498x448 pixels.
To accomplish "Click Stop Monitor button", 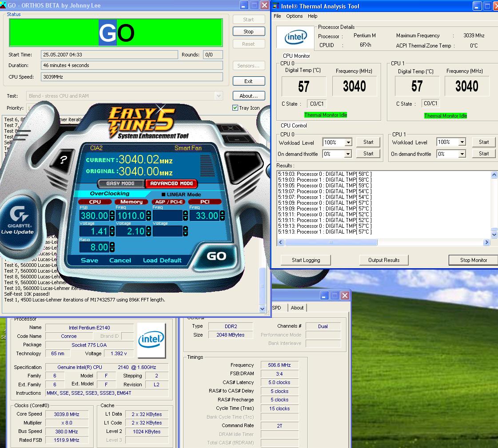I will 473,260.
